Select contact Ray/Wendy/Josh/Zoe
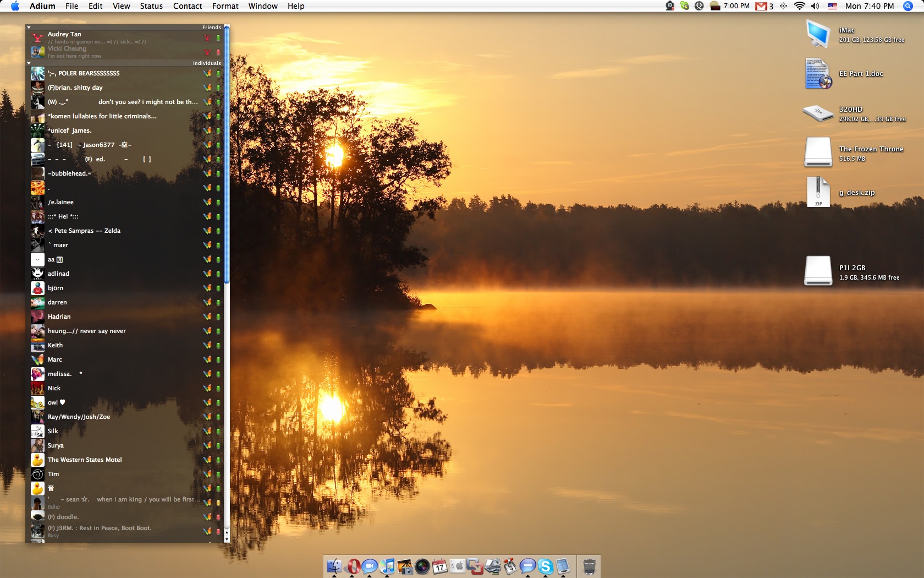The height and width of the screenshot is (578, 924). [x=125, y=417]
